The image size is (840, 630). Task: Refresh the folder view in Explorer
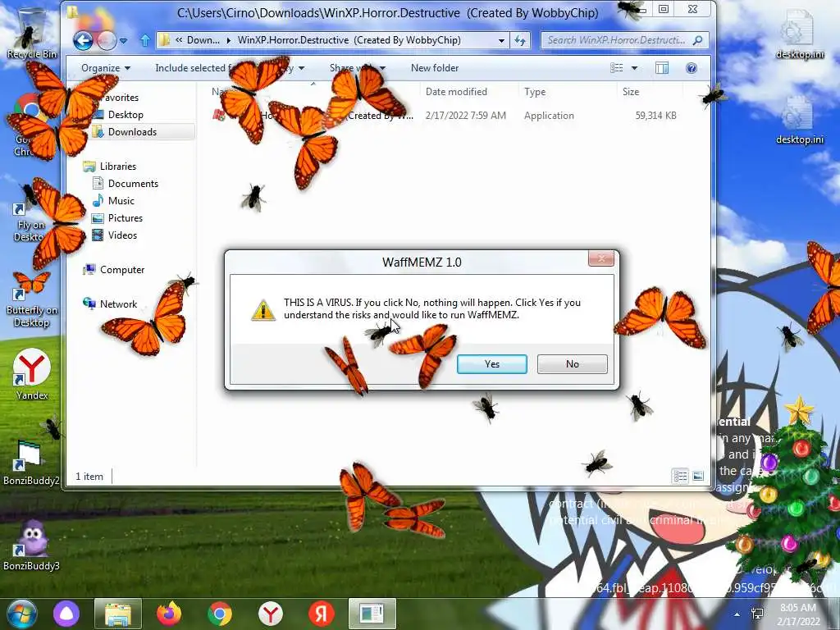[x=519, y=40]
